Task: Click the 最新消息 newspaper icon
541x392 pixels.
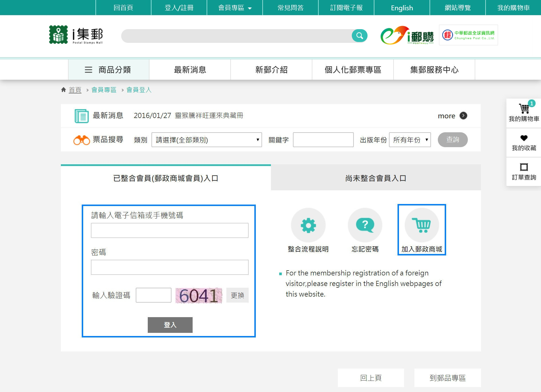Action: click(82, 116)
